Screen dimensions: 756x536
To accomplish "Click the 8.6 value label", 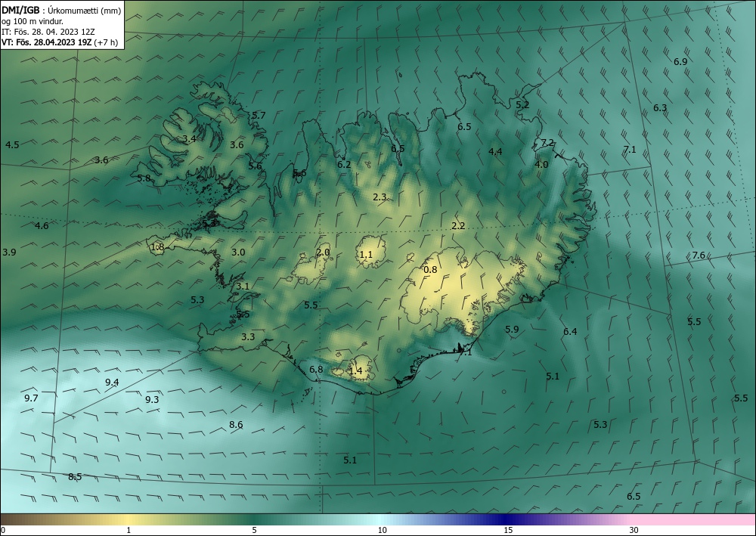I will [236, 425].
